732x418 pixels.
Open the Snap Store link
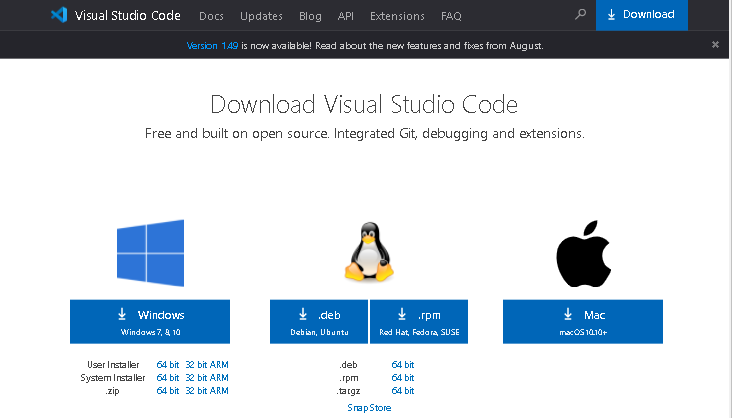[x=369, y=408]
